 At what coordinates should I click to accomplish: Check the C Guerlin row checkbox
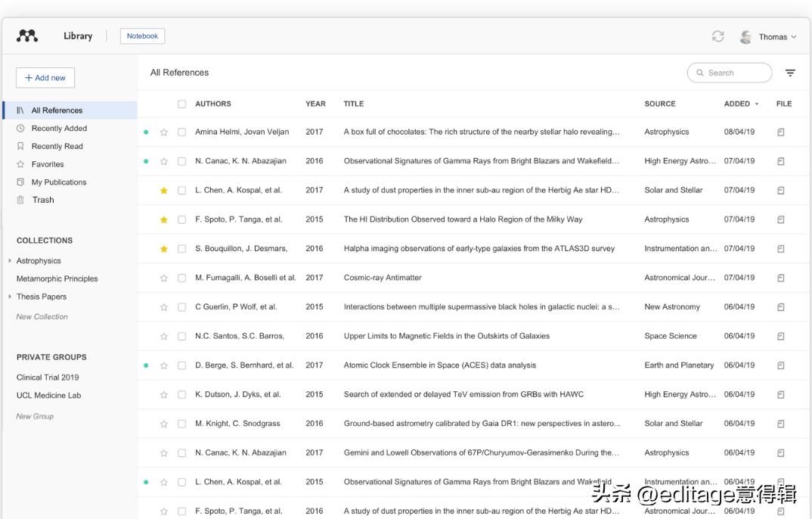click(181, 307)
